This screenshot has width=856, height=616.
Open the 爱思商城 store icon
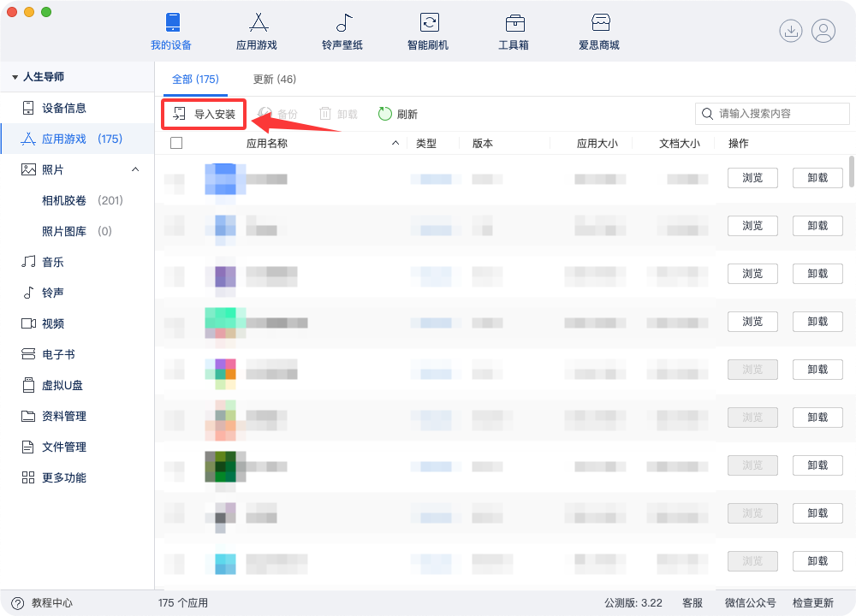point(600,23)
